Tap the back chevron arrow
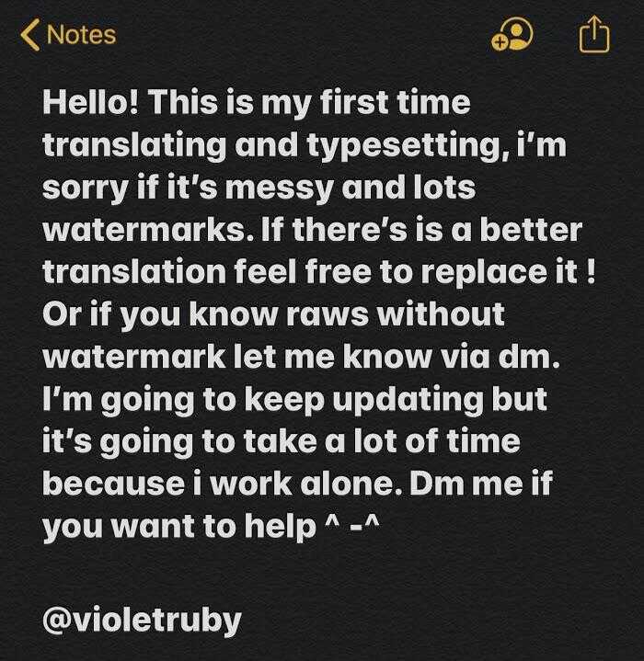The width and height of the screenshot is (644, 661). (x=30, y=35)
